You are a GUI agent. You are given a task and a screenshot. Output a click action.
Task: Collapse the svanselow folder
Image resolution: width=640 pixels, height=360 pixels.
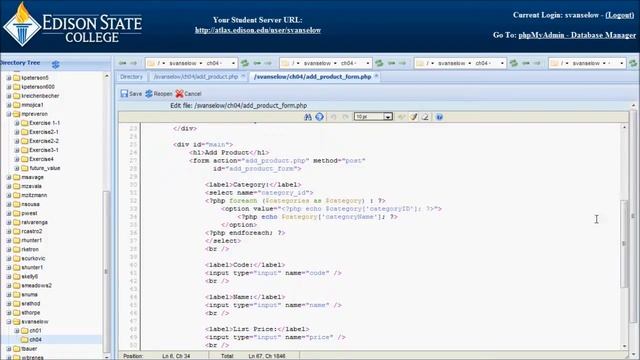9,322
